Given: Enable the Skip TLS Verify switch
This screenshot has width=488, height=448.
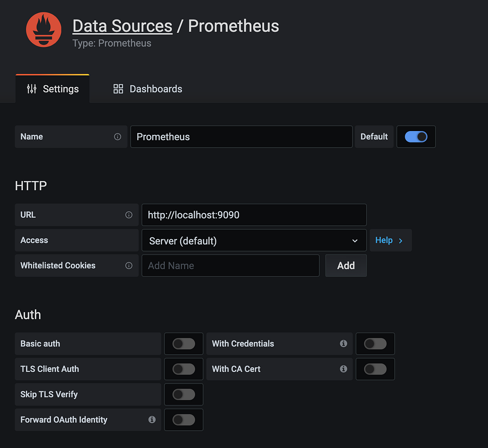Looking at the screenshot, I should pos(183,395).
